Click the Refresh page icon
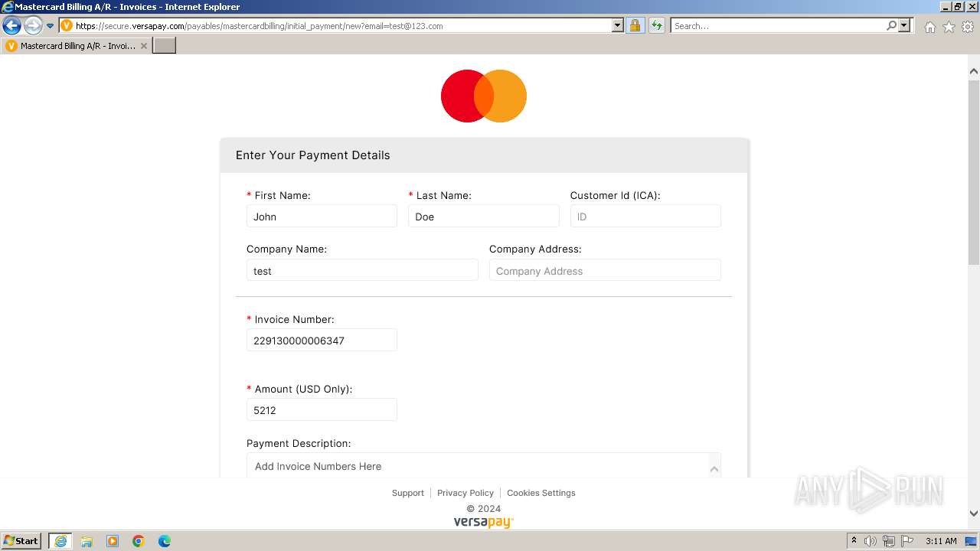This screenshot has height=551, width=980. [x=657, y=26]
